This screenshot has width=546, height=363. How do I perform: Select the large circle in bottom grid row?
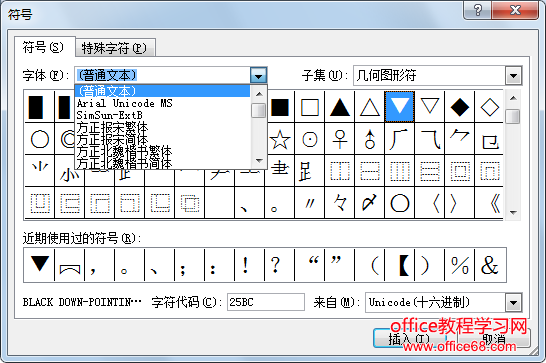tap(399, 203)
